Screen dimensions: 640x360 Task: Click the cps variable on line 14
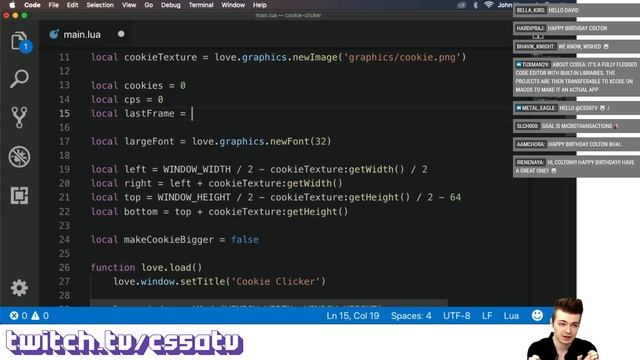pyautogui.click(x=132, y=99)
